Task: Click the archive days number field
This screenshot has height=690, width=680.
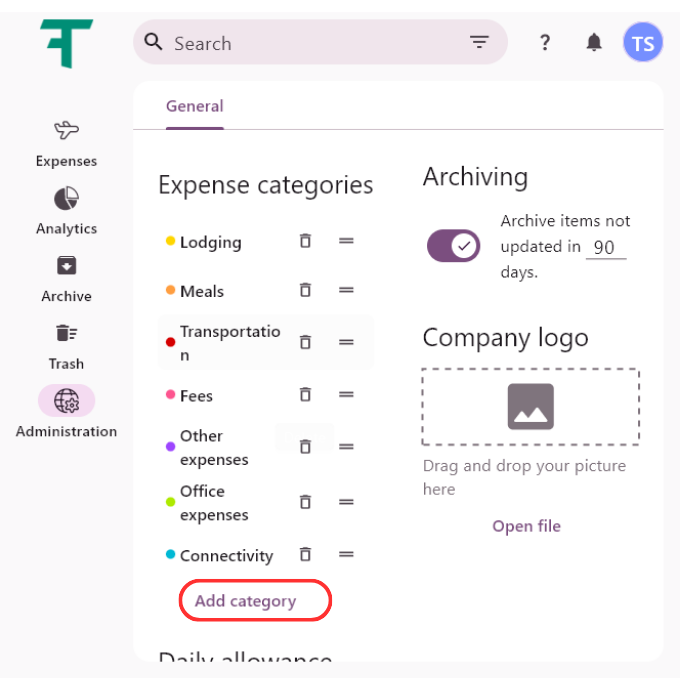Action: click(605, 247)
